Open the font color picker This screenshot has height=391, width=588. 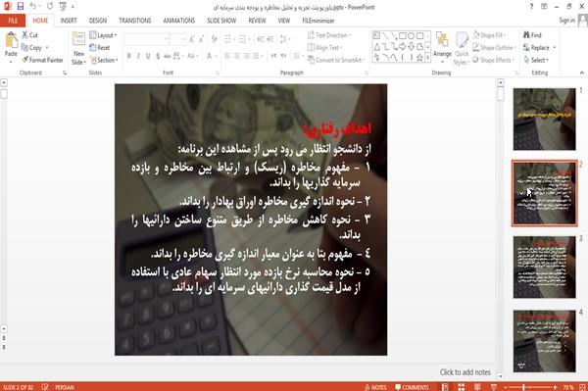pos(211,56)
